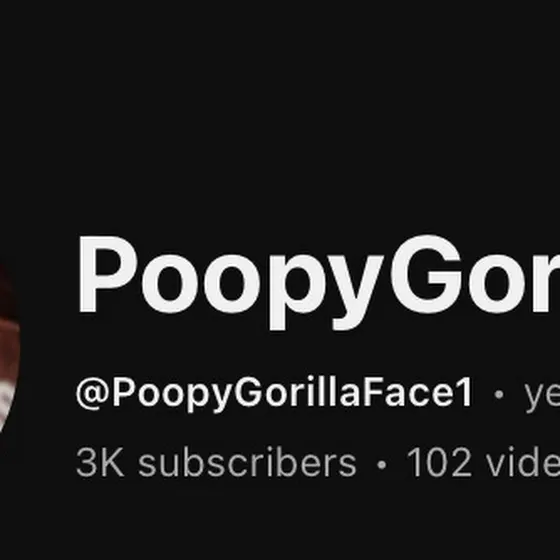Click the @ symbol in the handle
The width and height of the screenshot is (560, 560).
click(x=92, y=394)
